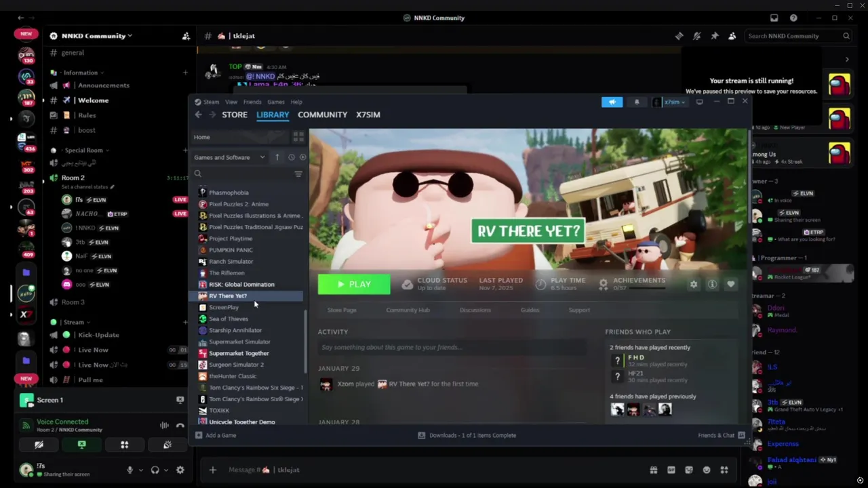Open emoji picker in Discord message bar

(706, 470)
